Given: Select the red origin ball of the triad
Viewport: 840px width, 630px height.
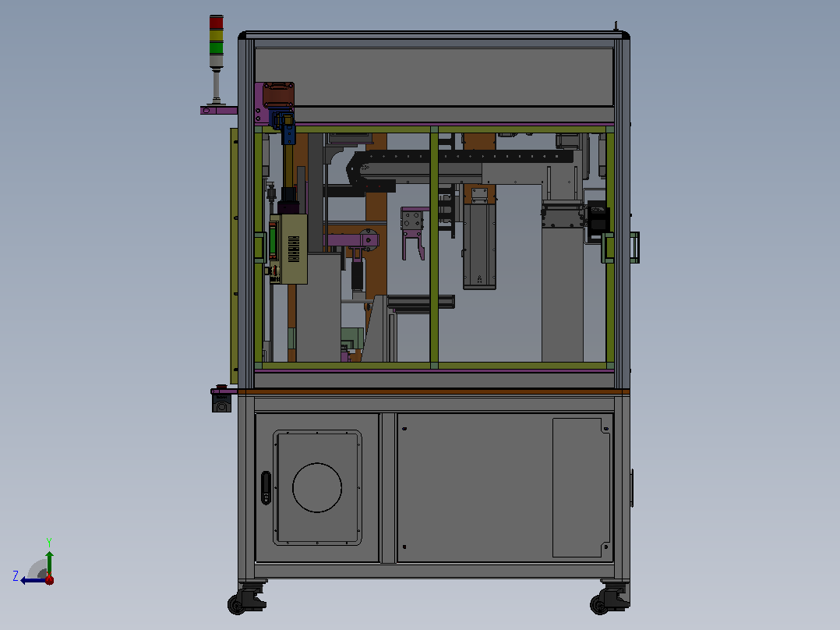Looking at the screenshot, I should point(49,579).
